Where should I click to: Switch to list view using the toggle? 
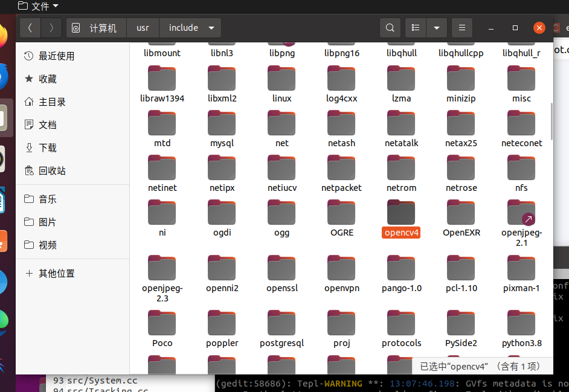(x=415, y=27)
